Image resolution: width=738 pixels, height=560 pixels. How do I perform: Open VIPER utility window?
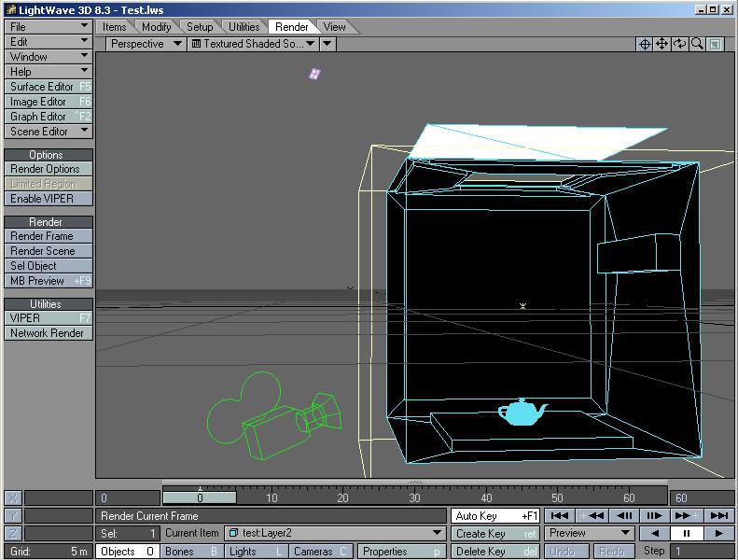[49, 318]
